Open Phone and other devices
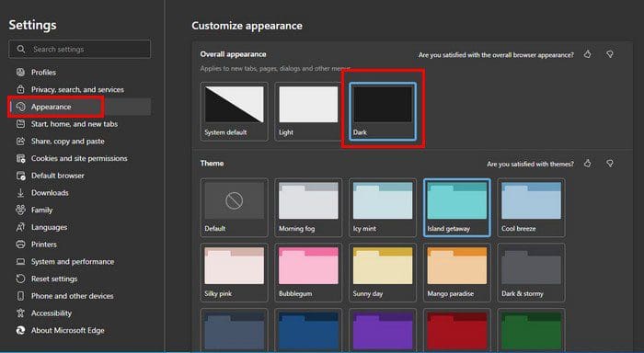Screen dimensions: 644x353 [80, 296]
